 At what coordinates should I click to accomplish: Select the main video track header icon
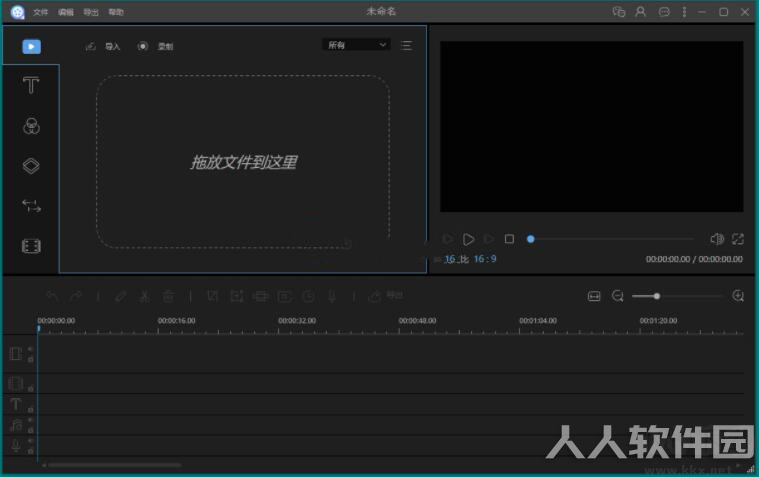click(x=15, y=354)
